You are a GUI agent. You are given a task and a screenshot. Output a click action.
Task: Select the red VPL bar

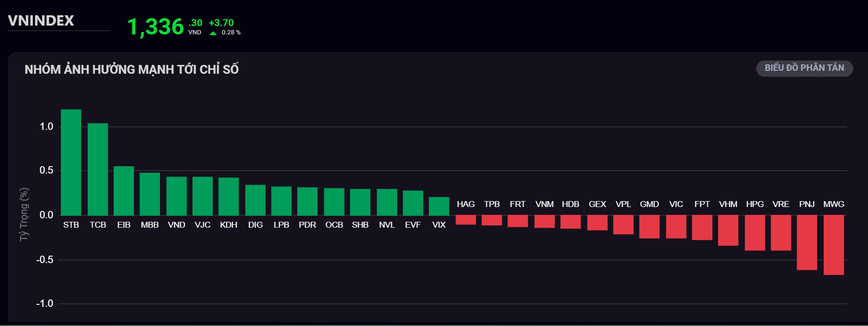pos(623,225)
